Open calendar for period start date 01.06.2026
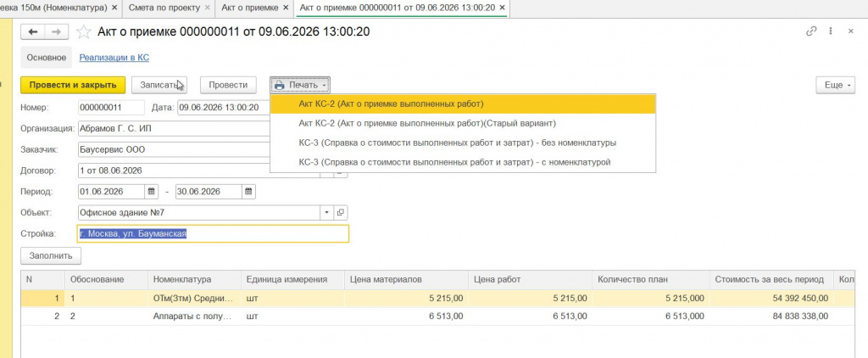Viewport: 868px width, 358px height. (x=152, y=192)
